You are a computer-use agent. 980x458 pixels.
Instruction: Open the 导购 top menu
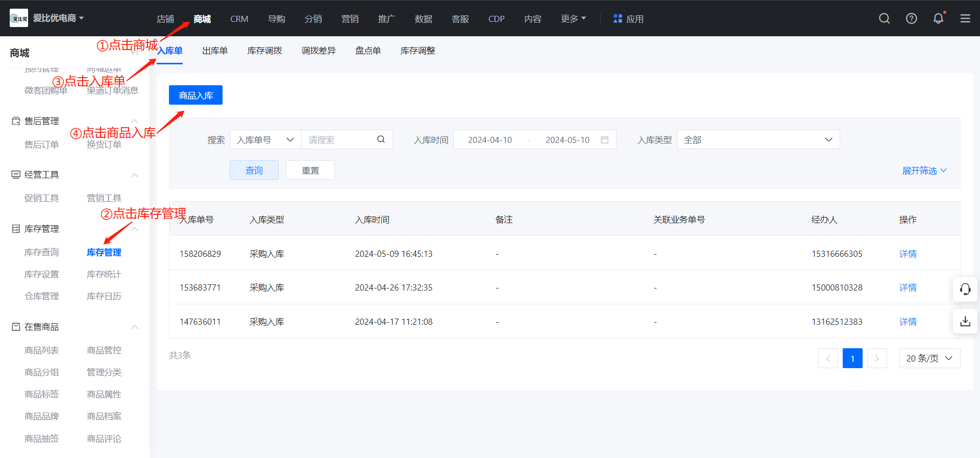click(x=277, y=19)
